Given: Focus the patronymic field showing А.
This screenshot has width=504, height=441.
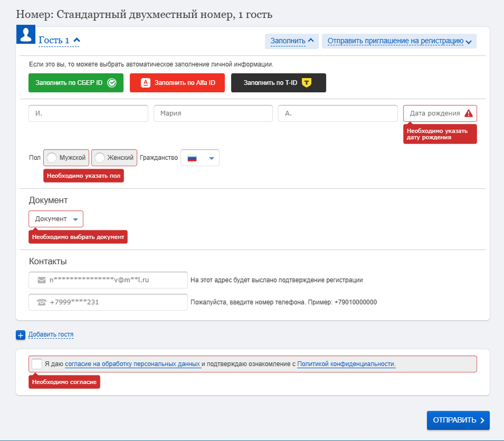Looking at the screenshot, I should click(338, 113).
